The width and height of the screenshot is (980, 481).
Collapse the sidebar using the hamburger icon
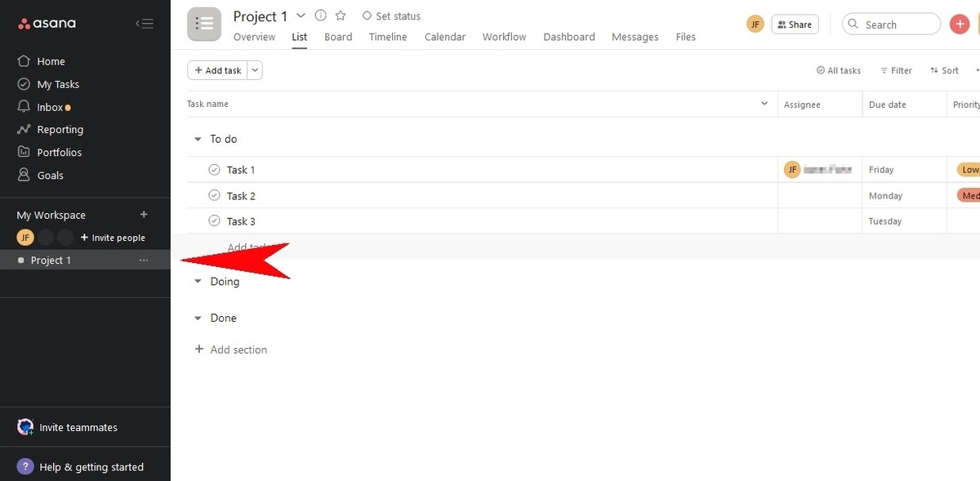pos(144,24)
